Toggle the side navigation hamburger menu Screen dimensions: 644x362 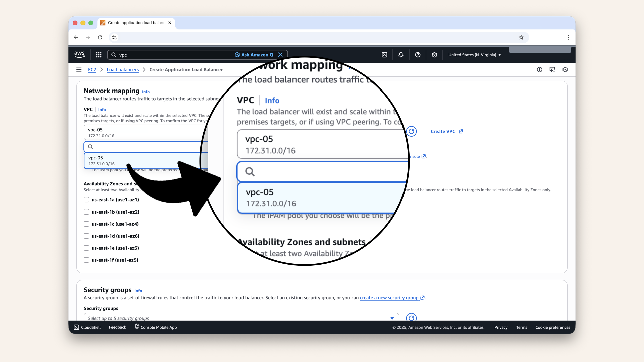tap(79, 70)
